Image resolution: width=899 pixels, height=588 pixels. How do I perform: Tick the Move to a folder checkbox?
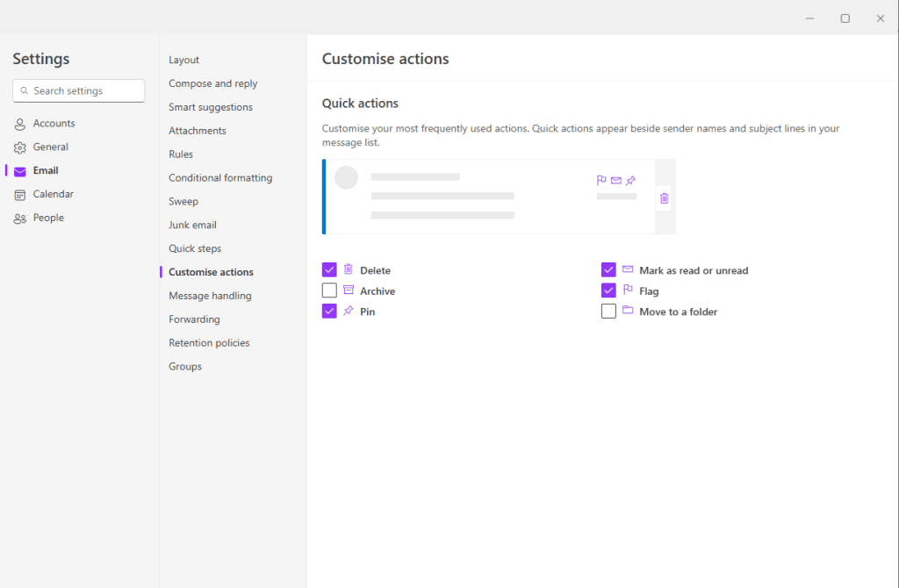coord(608,312)
